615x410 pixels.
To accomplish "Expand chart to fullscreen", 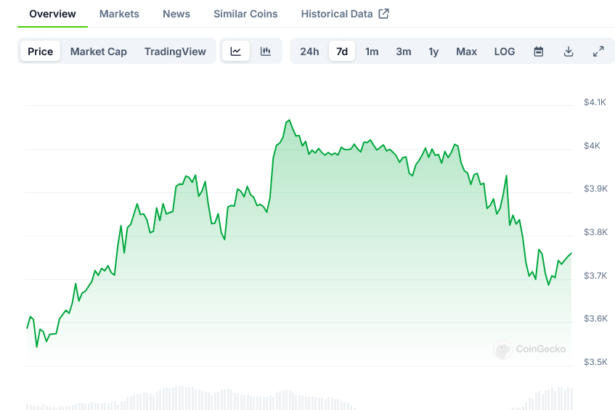I will 598,51.
